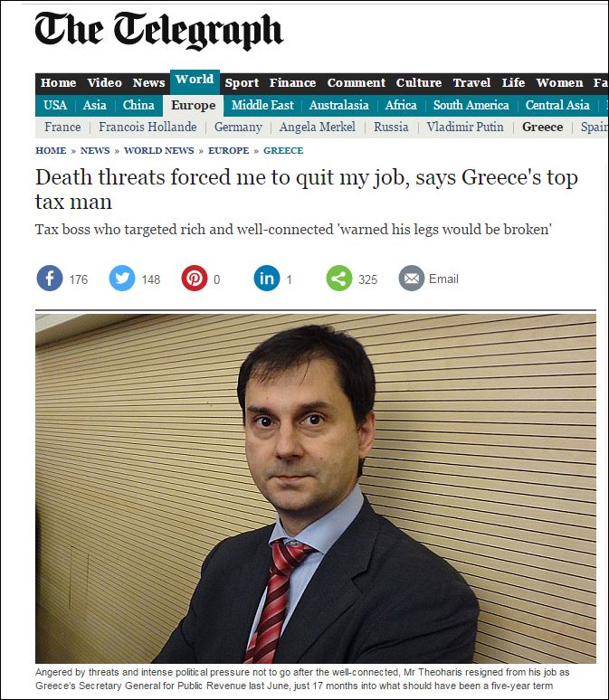Share article via Facebook icon
The image size is (609, 700).
click(x=50, y=279)
